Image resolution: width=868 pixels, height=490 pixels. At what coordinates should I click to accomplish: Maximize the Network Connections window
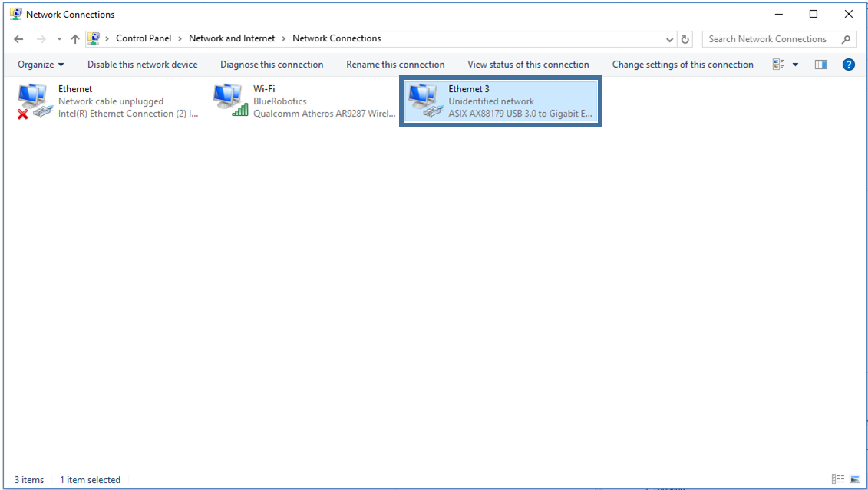click(x=814, y=14)
